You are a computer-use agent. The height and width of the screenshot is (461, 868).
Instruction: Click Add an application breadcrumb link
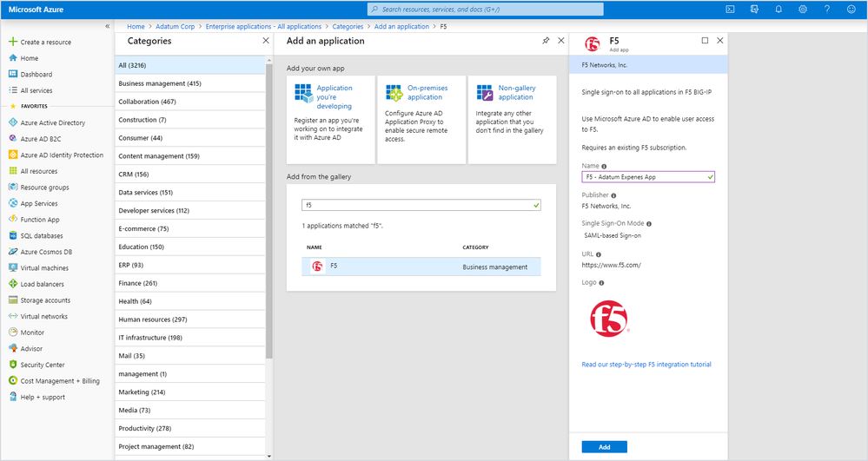(x=401, y=27)
